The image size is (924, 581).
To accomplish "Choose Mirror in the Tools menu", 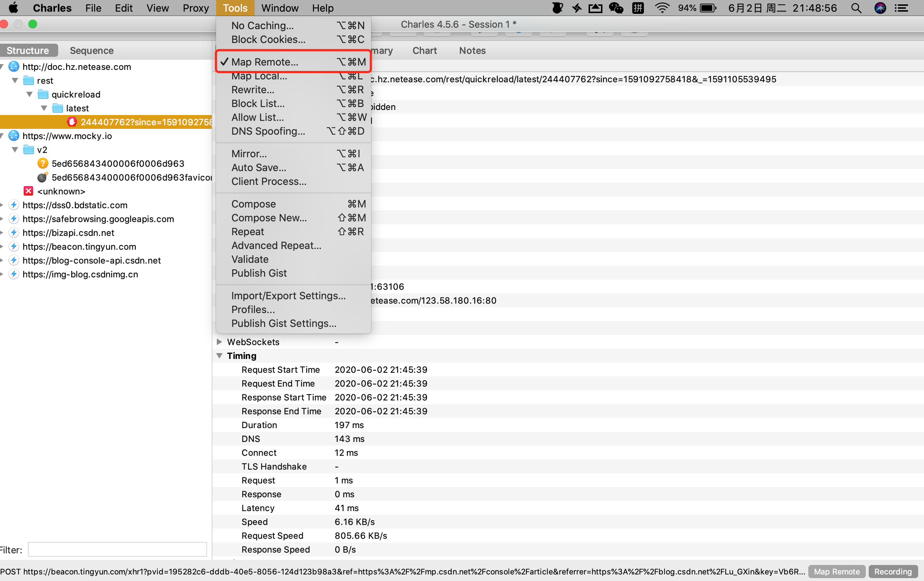I will click(293, 154).
